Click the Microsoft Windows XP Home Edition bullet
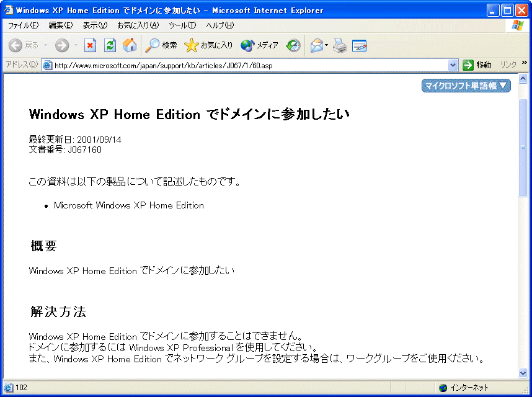The height and width of the screenshot is (397, 532). tap(129, 205)
